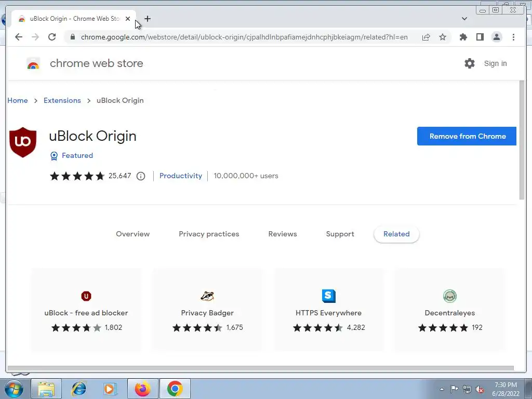Open the network tray icon
This screenshot has height=399, width=532.
point(467,390)
